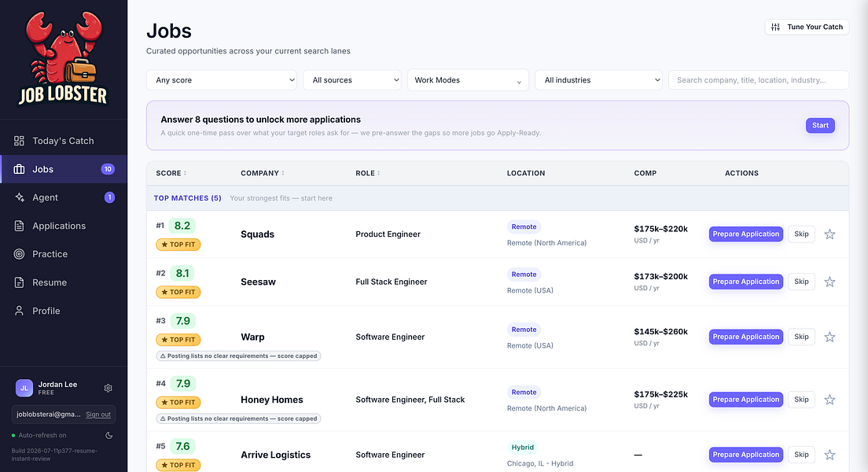Viewport: 868px width, 472px height.
Task: Click the Top Matches (5) heading
Action: pos(188,197)
